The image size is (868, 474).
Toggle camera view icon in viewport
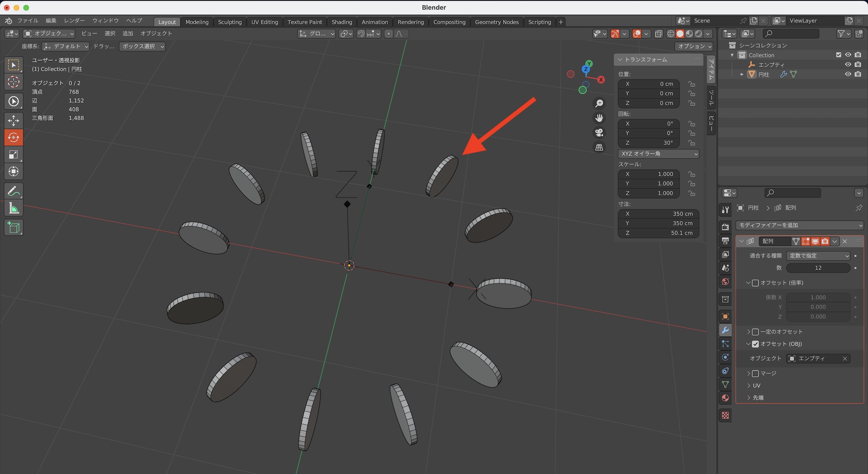tap(599, 132)
